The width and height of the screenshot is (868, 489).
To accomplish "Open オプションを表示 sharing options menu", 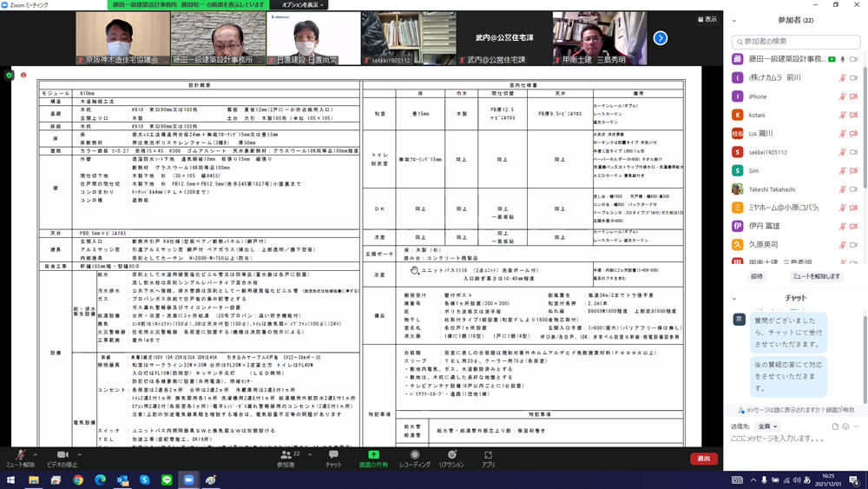I will (x=302, y=5).
